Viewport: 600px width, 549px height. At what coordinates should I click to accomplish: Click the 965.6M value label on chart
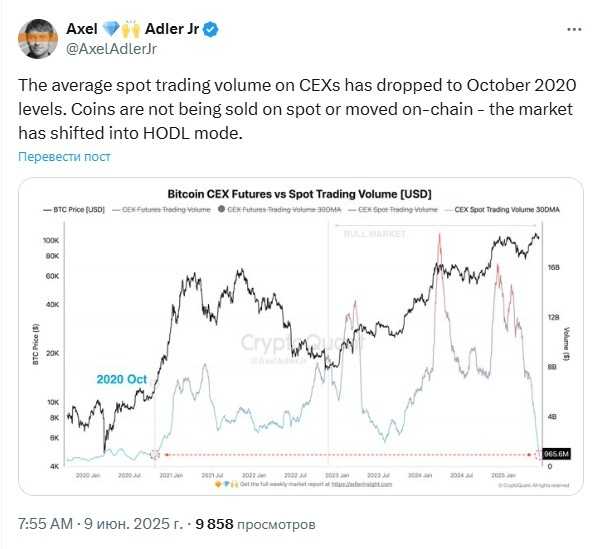pos(557,454)
